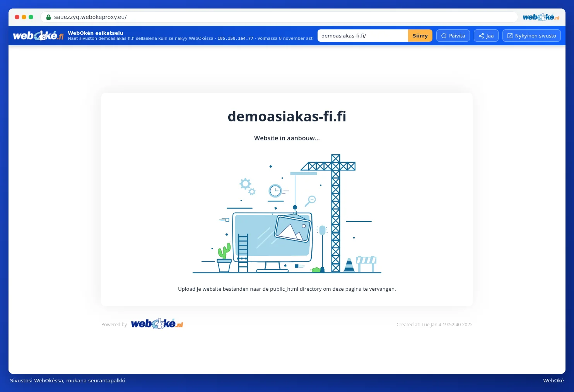Click the 'Voimassa 8 november asti' text
This screenshot has width=574, height=392.
tap(285, 38)
